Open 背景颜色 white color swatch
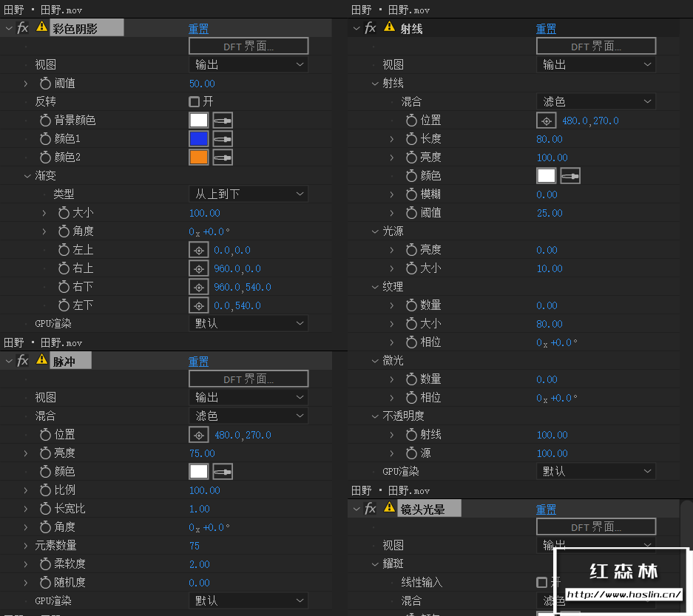The image size is (693, 616). pyautogui.click(x=198, y=121)
